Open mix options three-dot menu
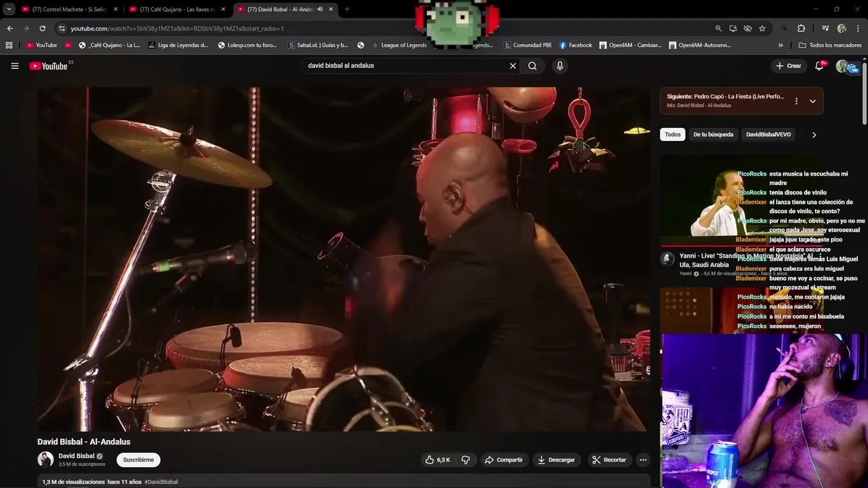 [796, 101]
